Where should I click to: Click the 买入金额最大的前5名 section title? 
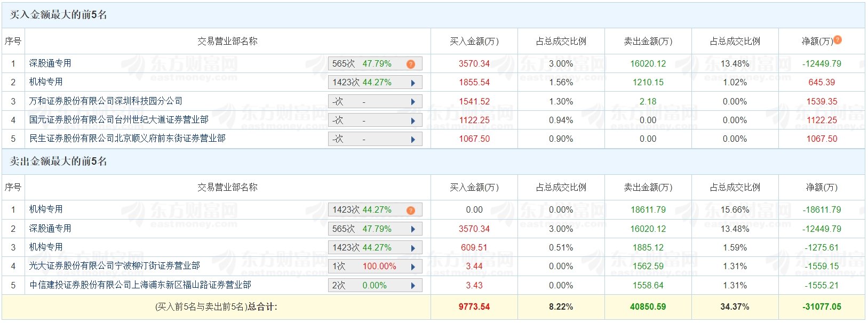click(x=59, y=15)
